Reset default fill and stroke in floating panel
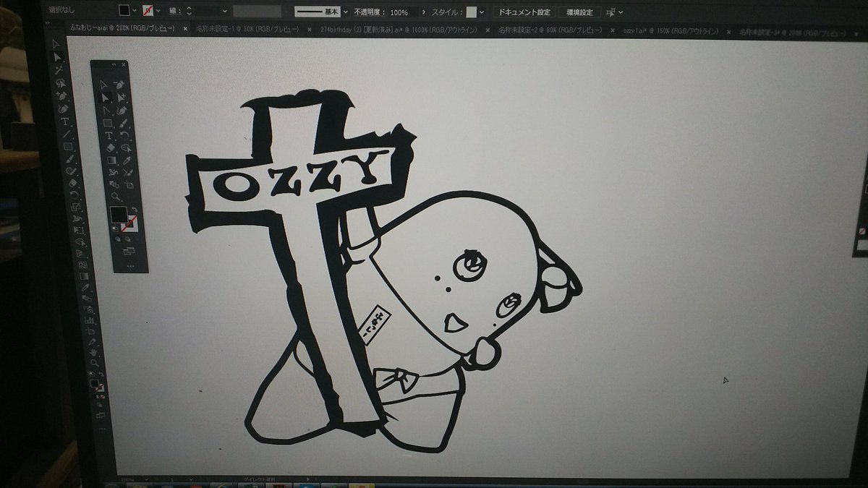 (x=116, y=229)
